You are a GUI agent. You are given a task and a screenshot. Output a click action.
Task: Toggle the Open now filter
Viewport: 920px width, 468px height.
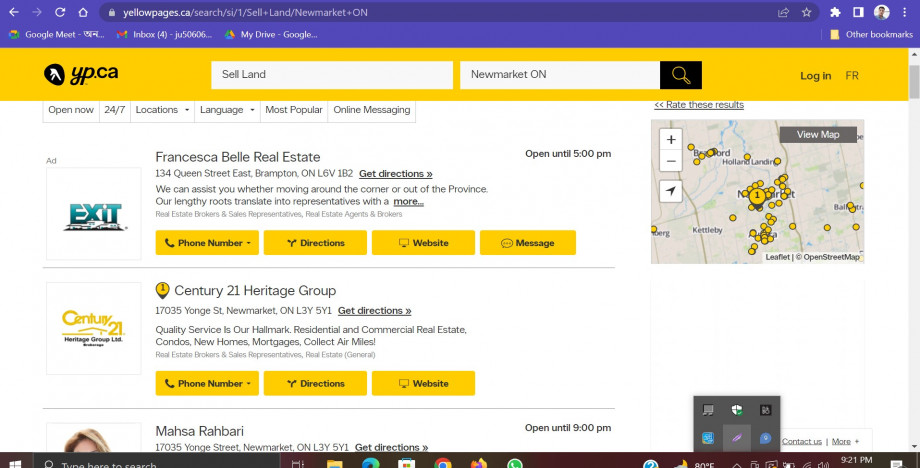coord(71,110)
